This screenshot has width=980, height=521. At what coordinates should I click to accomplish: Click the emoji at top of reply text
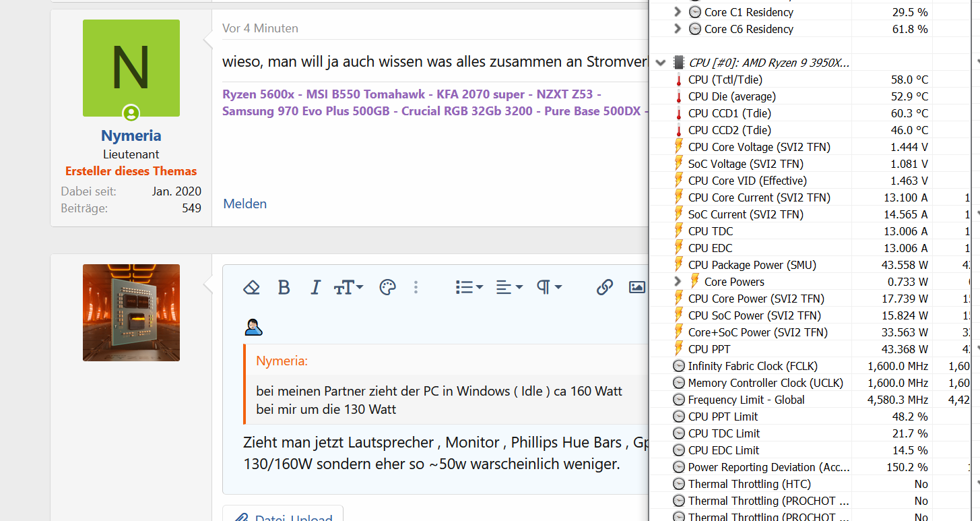point(253,328)
